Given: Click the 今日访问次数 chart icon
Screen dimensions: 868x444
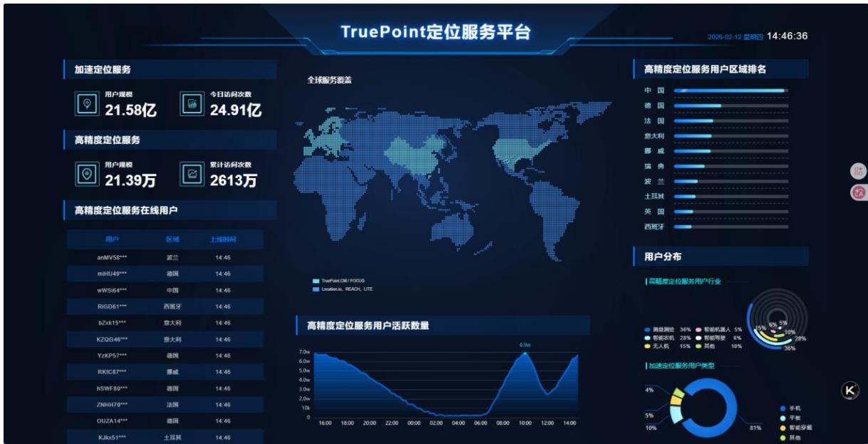Looking at the screenshot, I should pos(190,104).
